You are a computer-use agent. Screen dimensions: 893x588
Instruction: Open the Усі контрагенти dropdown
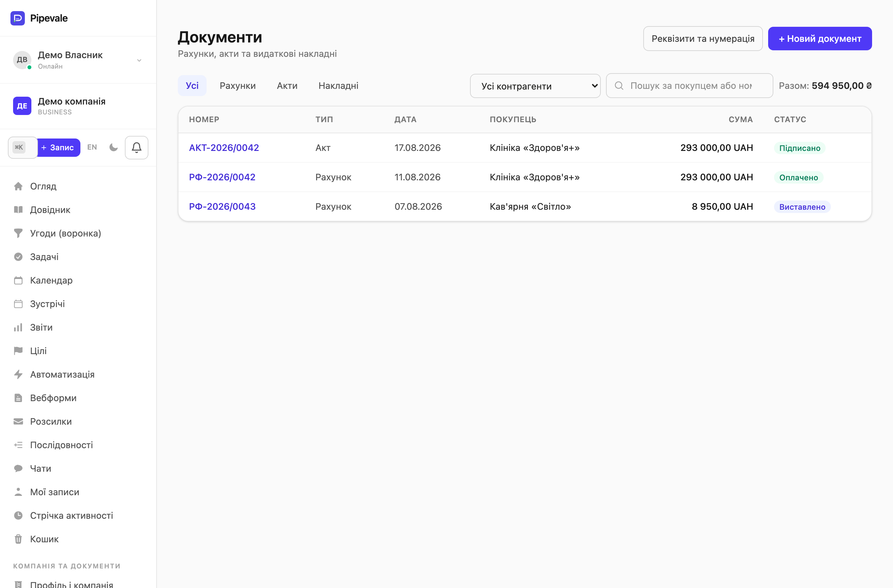(535, 86)
